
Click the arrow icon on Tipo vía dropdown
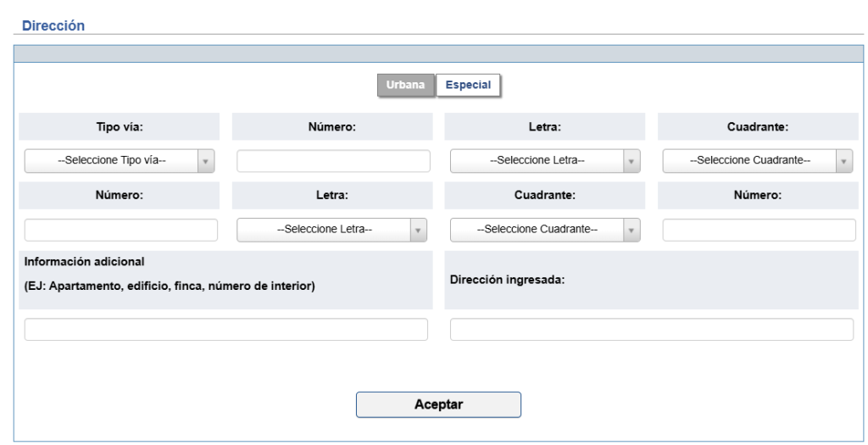click(x=207, y=161)
